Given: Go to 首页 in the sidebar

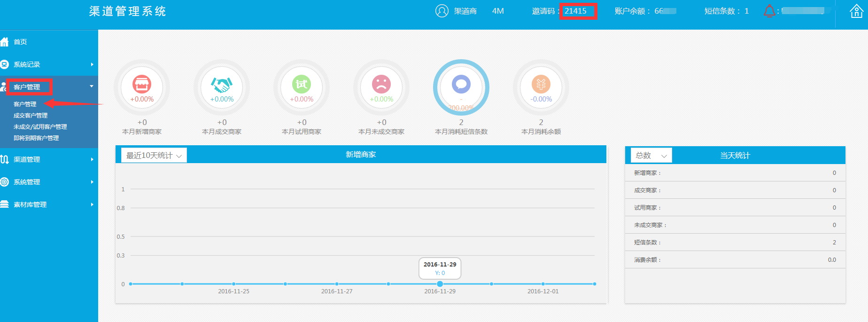Looking at the screenshot, I should coord(20,42).
